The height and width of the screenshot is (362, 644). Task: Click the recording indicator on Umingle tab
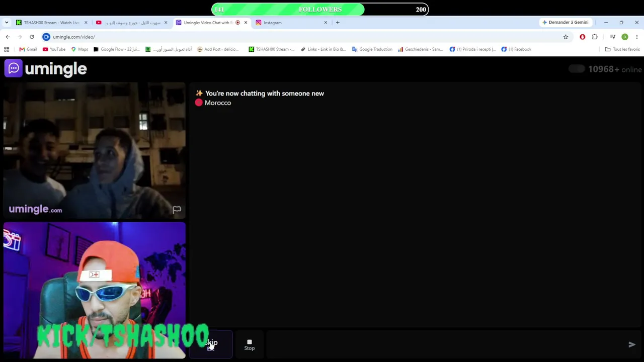238,23
